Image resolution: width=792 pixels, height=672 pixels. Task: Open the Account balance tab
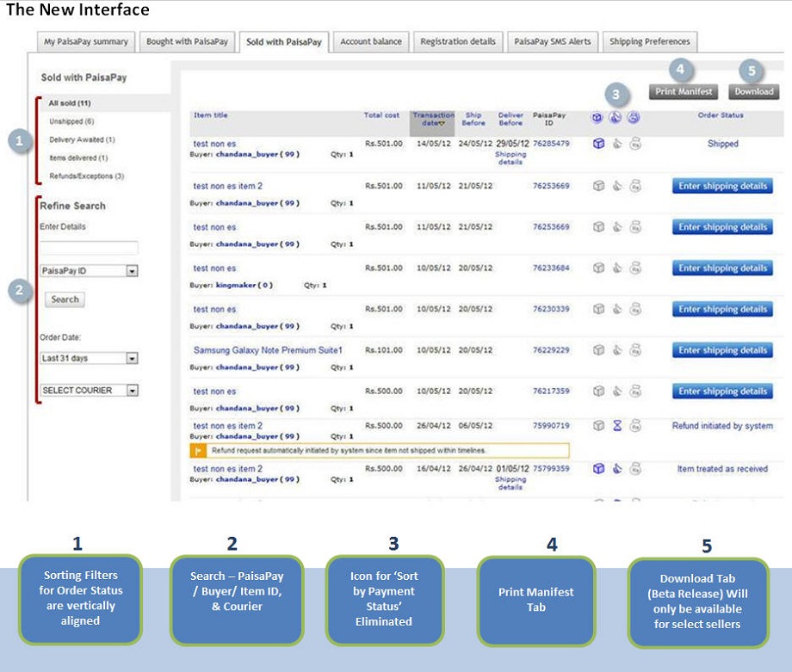pos(371,42)
